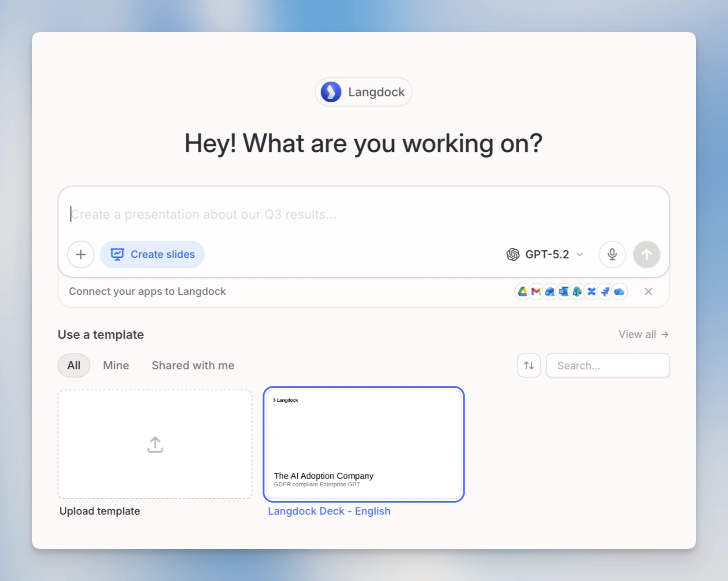The image size is (728, 581).
Task: Connect Gmail to Langdock
Action: tap(536, 291)
